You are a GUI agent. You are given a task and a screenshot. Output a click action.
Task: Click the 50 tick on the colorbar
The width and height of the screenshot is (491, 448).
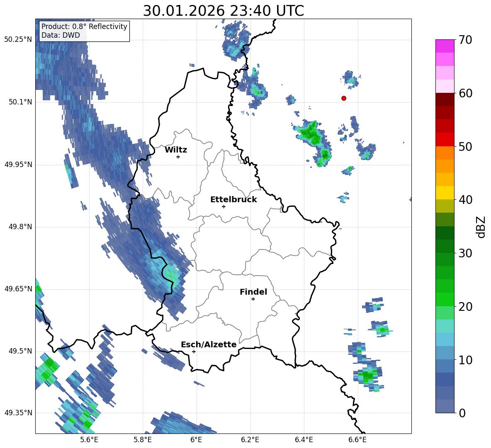tap(465, 147)
